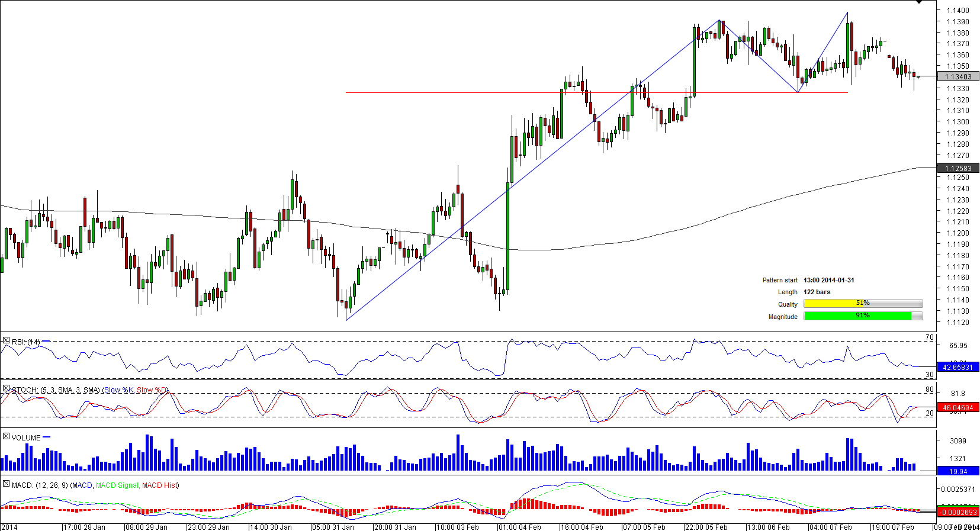Screen dimensions: 980x531
Task: Click the blue volume value tag 19.94
Action: click(957, 472)
